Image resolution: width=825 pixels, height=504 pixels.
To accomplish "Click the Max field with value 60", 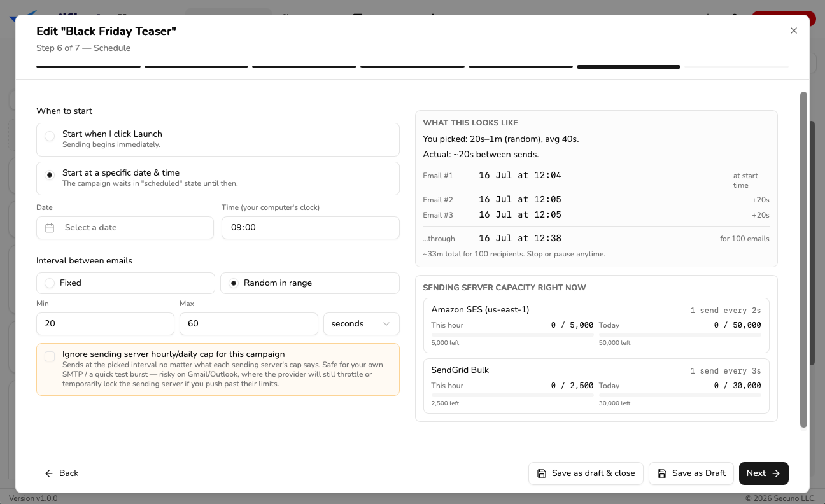I will pyautogui.click(x=249, y=324).
